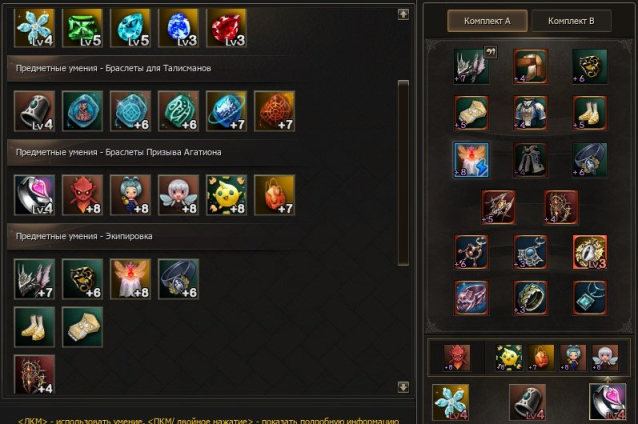This screenshot has height=424, width=638.
Task: Select the golden boots equipment skill
Action: pos(34,327)
